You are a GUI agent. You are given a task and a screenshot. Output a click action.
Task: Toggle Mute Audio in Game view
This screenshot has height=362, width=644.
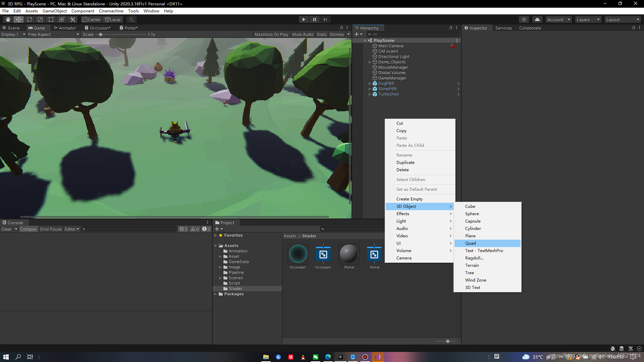[x=303, y=35]
